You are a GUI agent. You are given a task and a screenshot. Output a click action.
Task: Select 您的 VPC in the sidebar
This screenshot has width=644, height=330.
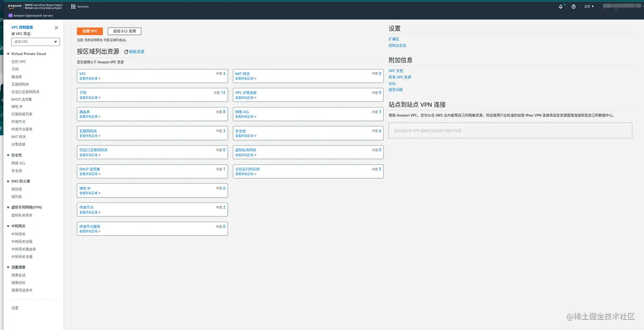click(19, 62)
